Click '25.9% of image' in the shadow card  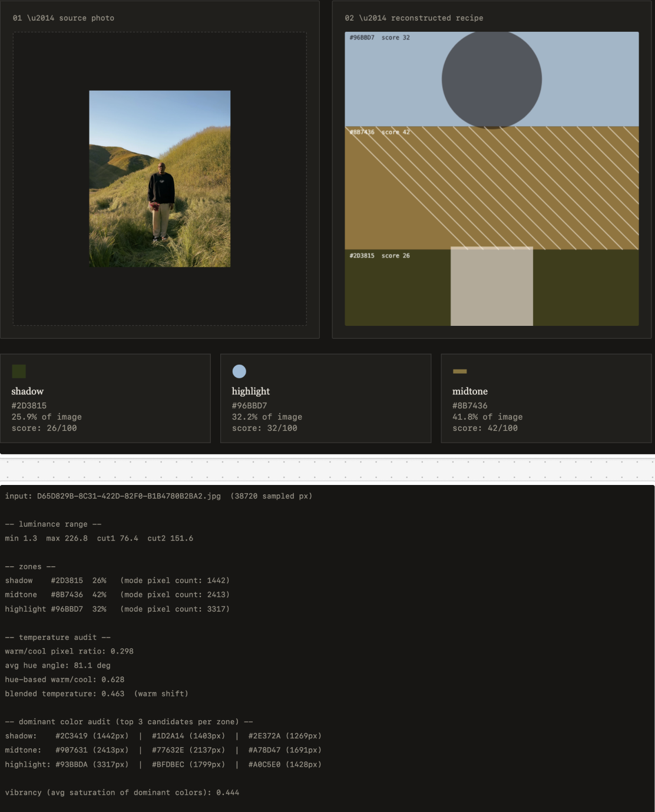47,417
